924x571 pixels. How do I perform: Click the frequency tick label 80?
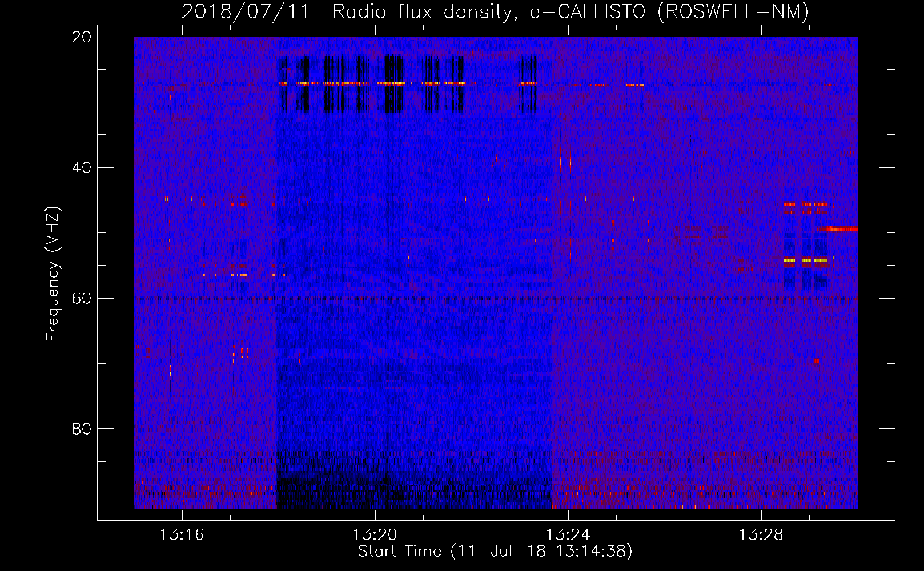coord(82,429)
